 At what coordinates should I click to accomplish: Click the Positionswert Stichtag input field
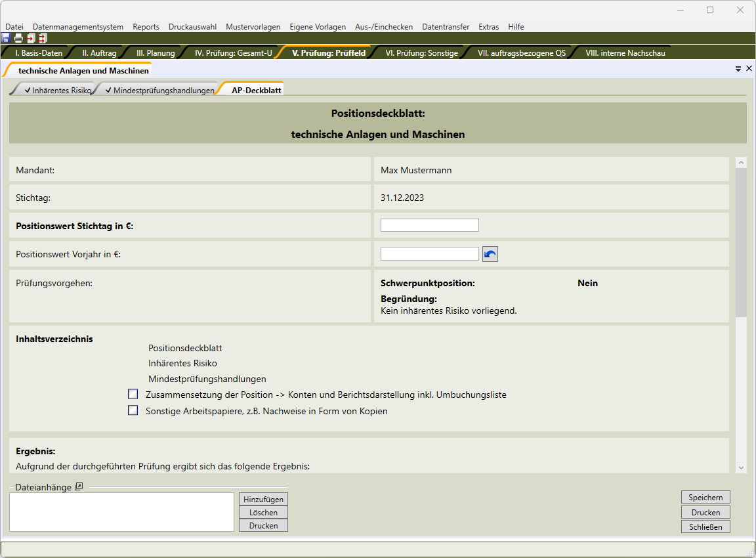[429, 225]
